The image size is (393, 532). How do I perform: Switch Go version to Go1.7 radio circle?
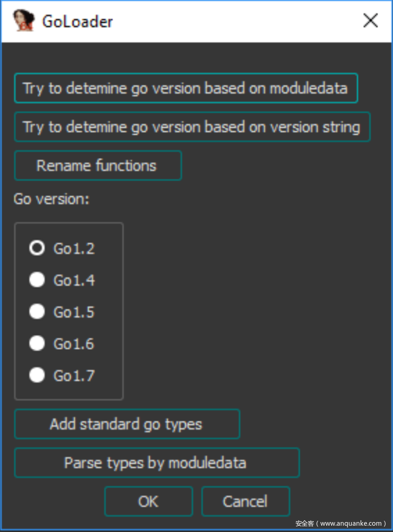pyautogui.click(x=37, y=375)
